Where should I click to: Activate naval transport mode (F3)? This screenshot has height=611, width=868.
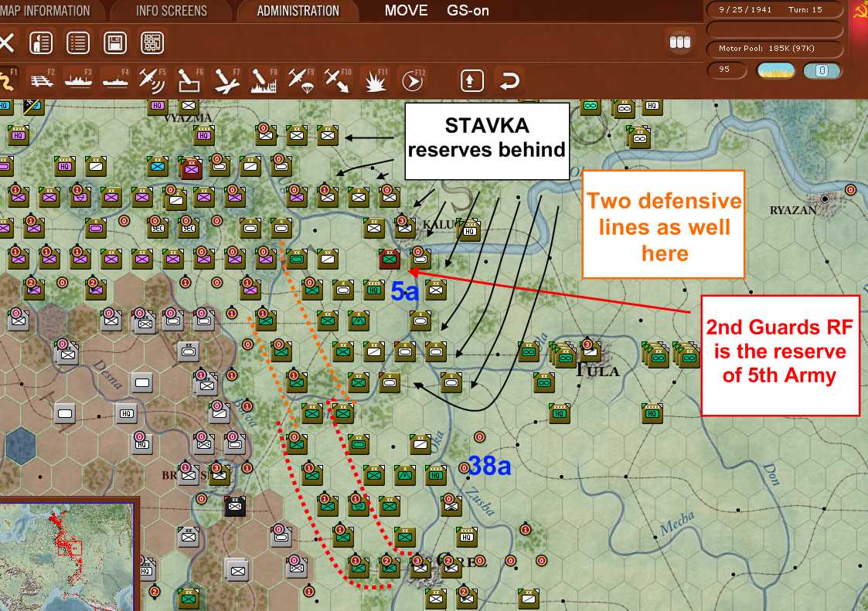pos(77,80)
